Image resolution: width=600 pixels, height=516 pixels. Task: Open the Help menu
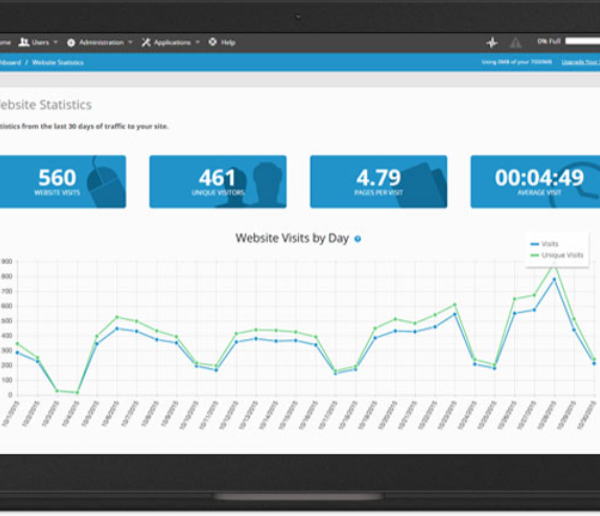pyautogui.click(x=222, y=42)
